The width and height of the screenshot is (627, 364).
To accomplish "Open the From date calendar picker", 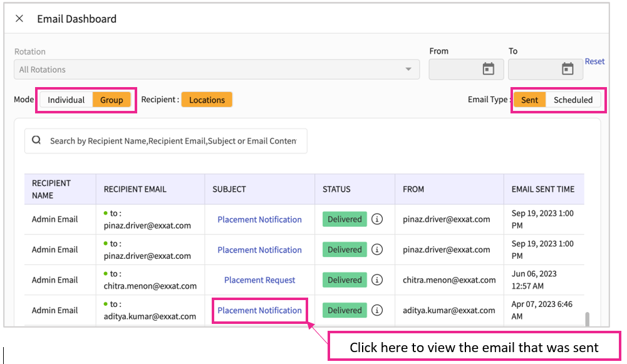I will (x=488, y=70).
